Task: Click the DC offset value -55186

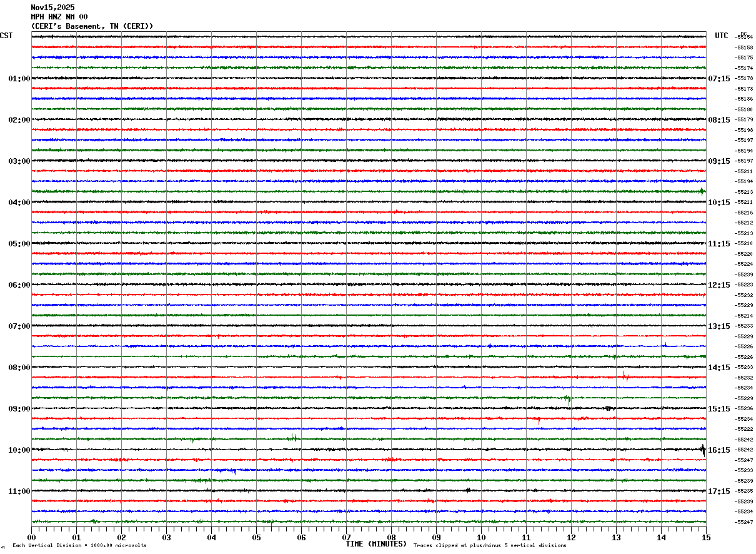Action: coord(744,99)
